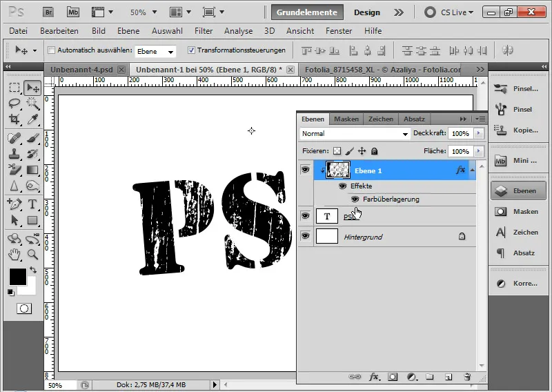The height and width of the screenshot is (392, 552).
Task: Select the Lasso tool
Action: (x=14, y=104)
